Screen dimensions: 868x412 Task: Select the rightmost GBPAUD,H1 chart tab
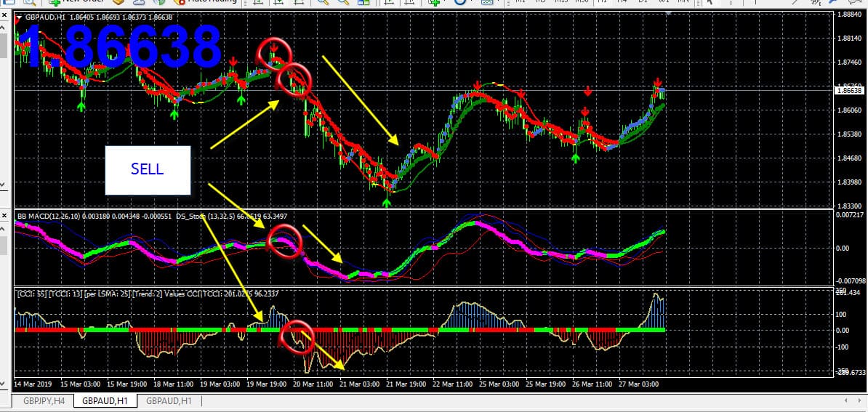pyautogui.click(x=169, y=400)
